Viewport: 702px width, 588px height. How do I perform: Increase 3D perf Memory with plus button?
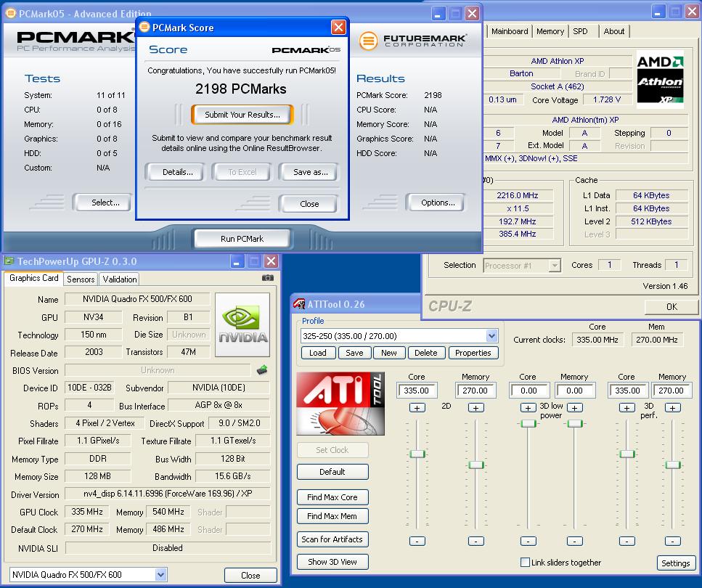(672, 407)
